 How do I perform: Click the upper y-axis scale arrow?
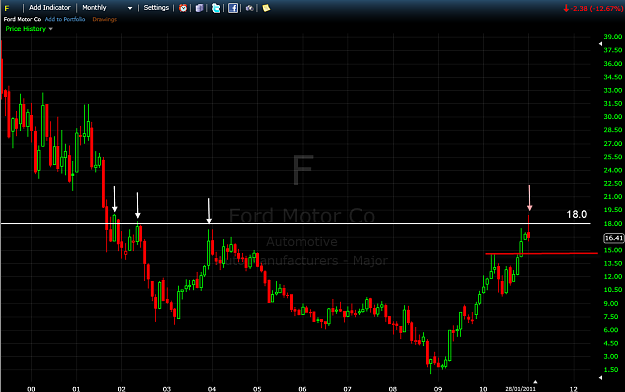[600, 44]
